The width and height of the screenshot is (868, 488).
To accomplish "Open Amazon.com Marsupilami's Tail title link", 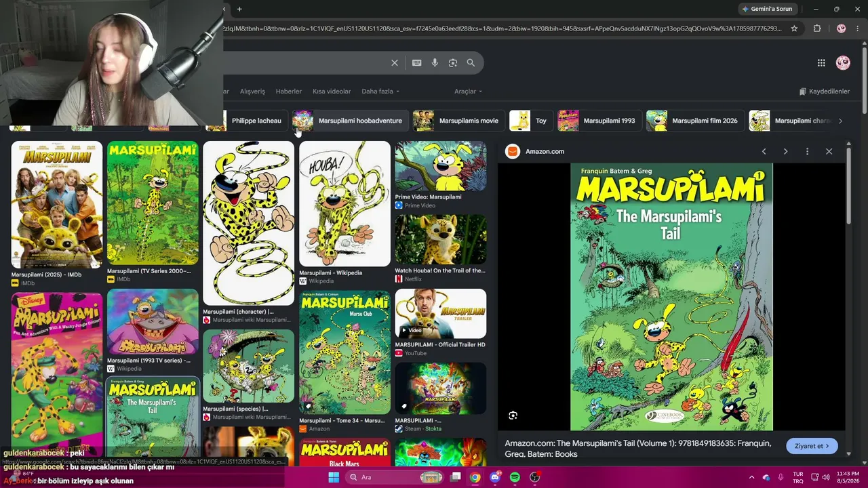I will click(637, 448).
